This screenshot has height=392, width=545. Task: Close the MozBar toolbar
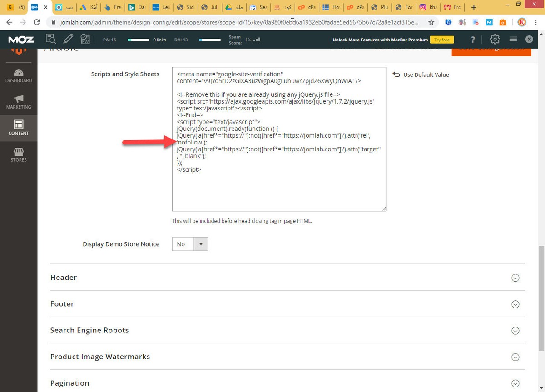pyautogui.click(x=529, y=39)
